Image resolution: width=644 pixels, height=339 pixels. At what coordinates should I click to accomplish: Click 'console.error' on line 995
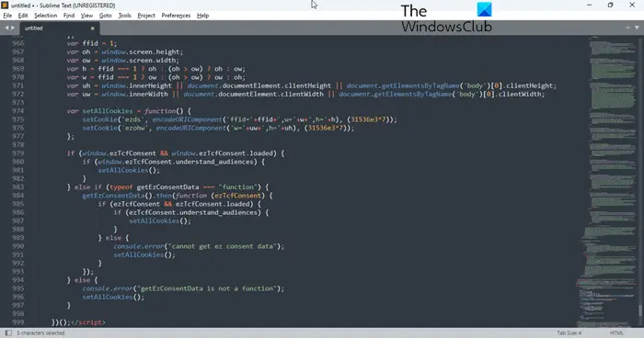click(x=108, y=288)
